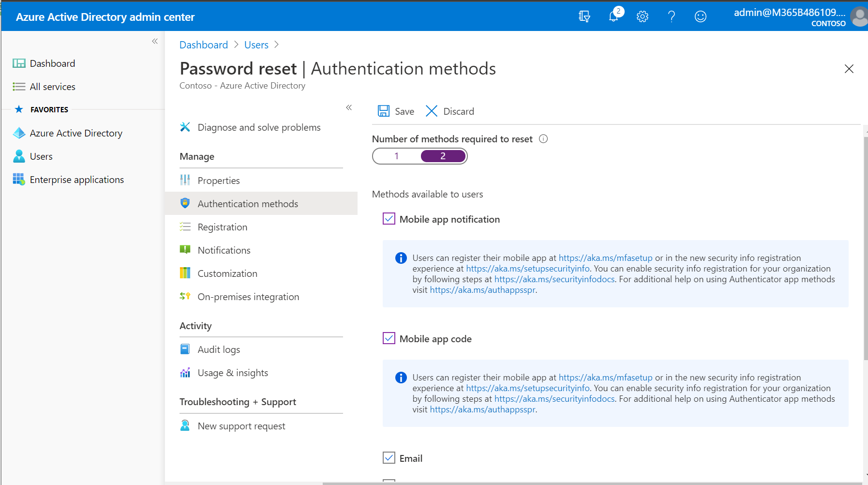
Task: Click the info icon next to methods required
Action: (543, 139)
